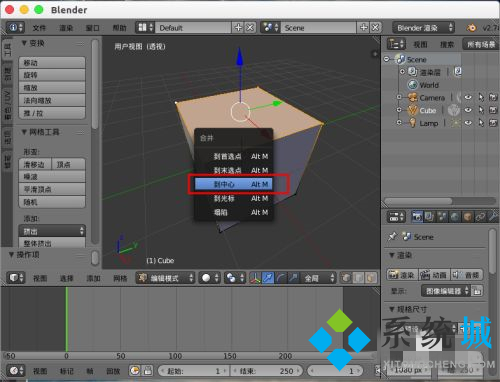Screen dimensions: 500x382
Task: Open image editor display dropdown
Action: tap(445, 291)
